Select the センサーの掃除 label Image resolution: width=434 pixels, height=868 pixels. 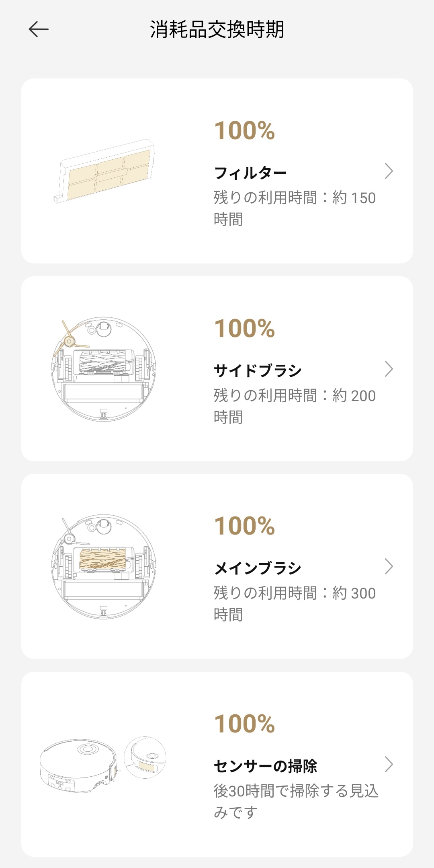tap(265, 766)
